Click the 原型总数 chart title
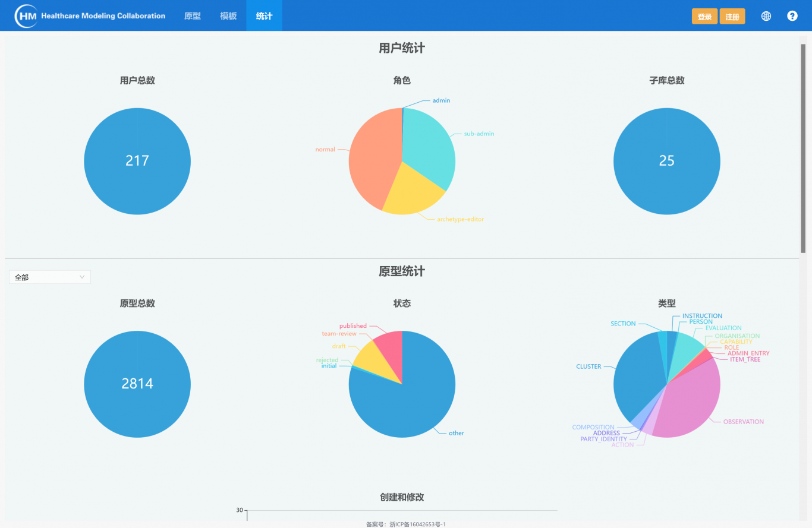This screenshot has width=812, height=528. coord(137,303)
